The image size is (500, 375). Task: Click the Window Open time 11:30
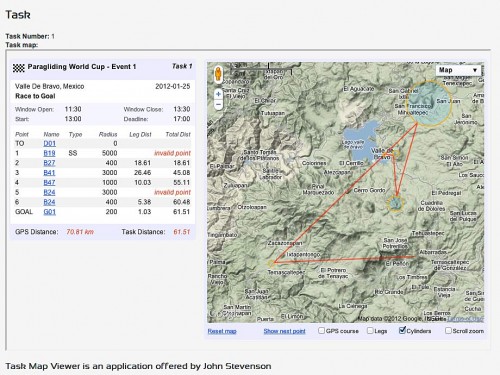coord(73,109)
